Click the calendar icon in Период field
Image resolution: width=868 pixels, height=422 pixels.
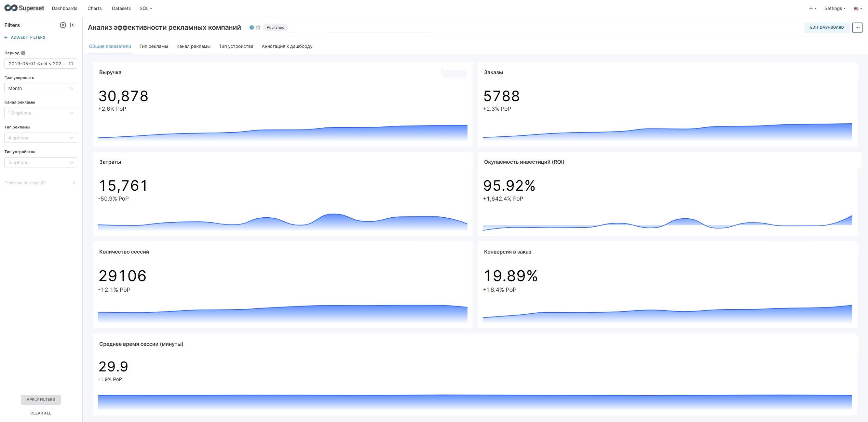point(71,64)
